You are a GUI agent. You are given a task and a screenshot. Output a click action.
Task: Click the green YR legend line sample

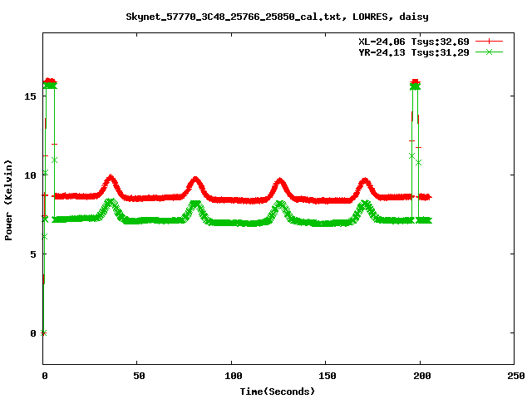489,52
